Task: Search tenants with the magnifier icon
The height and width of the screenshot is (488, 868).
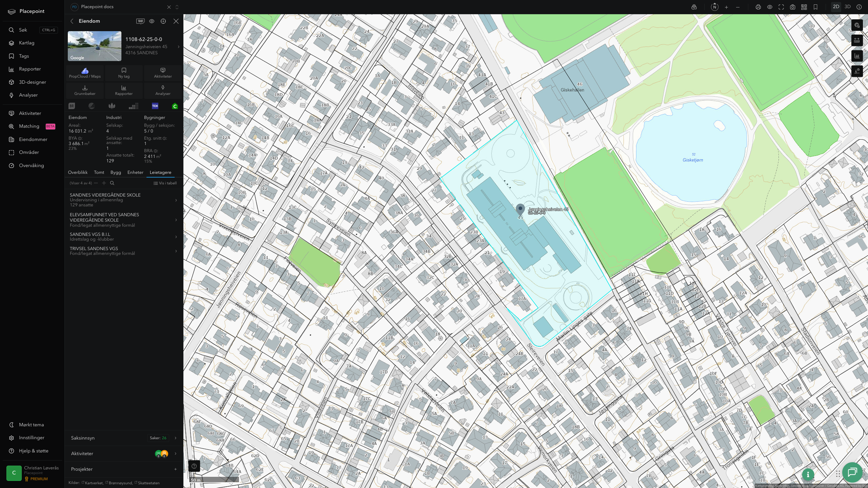Action: pos(112,183)
